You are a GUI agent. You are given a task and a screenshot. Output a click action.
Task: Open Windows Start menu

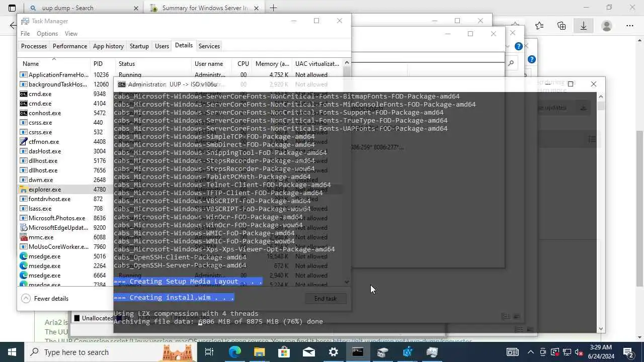click(12, 352)
